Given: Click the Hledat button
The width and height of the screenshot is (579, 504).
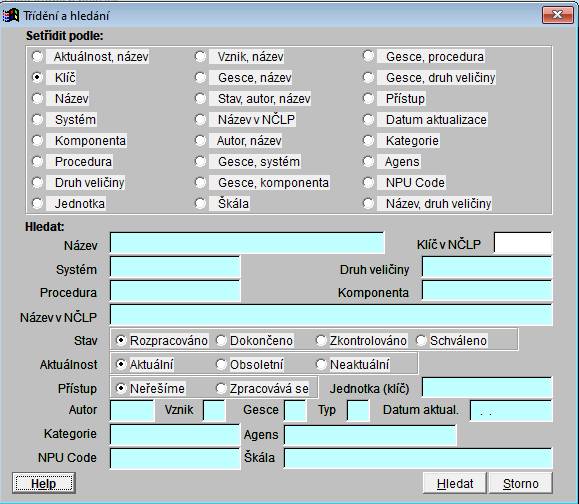Looking at the screenshot, I should point(455,483).
